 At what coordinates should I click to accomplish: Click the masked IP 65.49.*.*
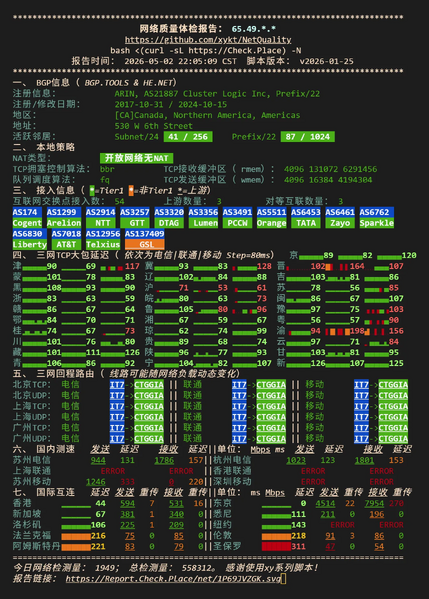coord(254,29)
